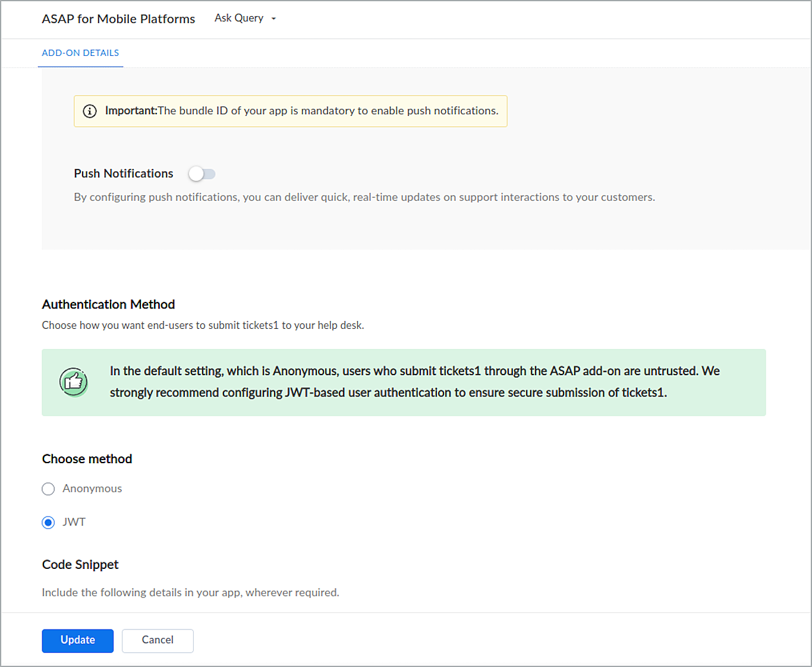
Task: Toggle the Push Notifications switch
Action: point(202,174)
